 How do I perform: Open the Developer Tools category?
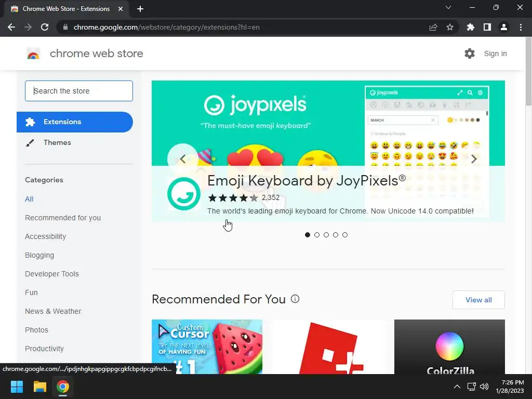coord(52,274)
